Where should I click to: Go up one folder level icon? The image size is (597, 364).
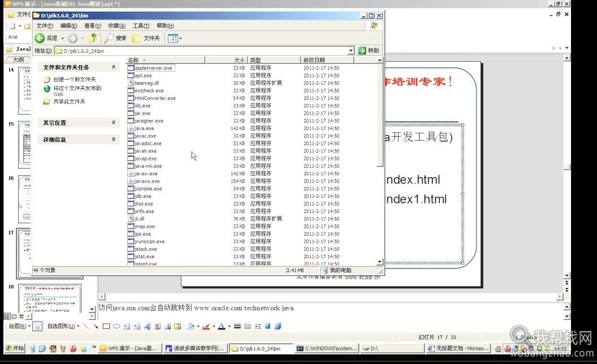click(x=93, y=38)
